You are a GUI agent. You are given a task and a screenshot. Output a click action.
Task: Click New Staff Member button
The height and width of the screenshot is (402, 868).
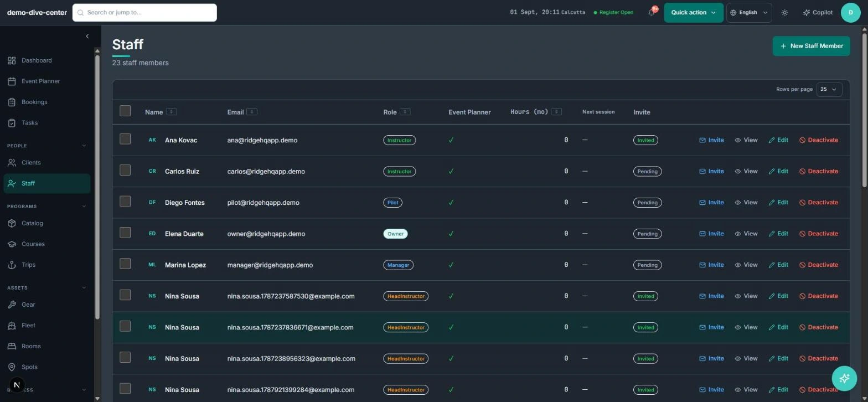point(811,46)
